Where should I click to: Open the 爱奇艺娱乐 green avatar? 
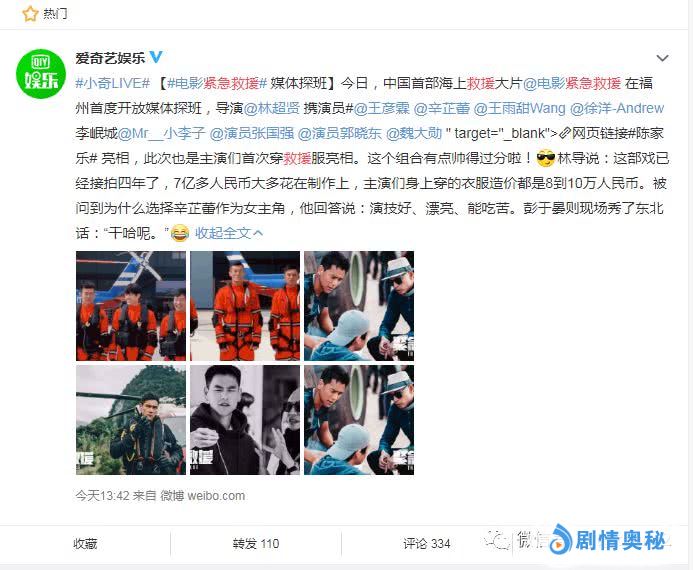41,74
